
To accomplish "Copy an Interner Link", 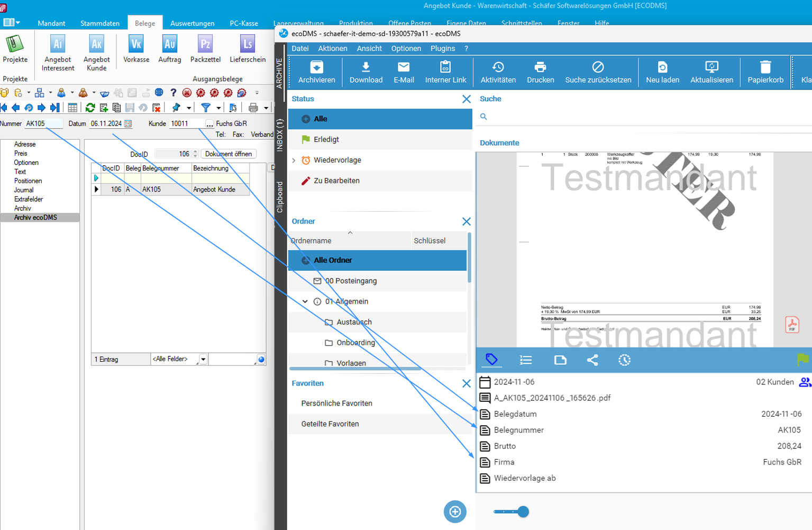I will 445,72.
